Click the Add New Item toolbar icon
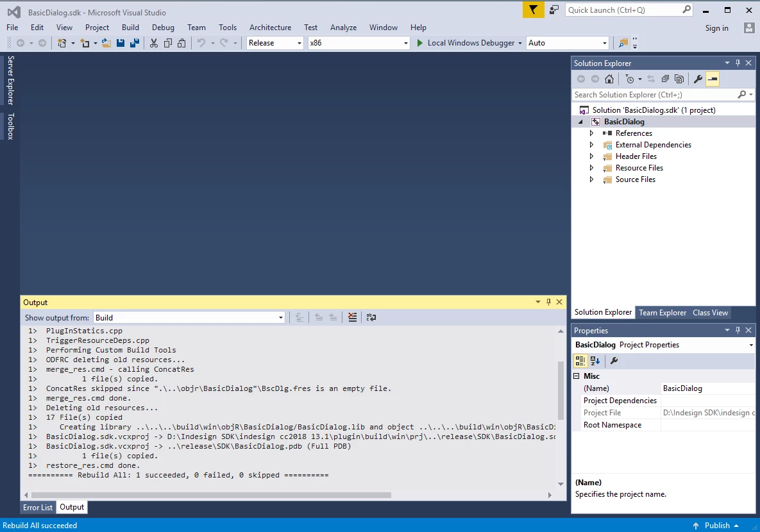The image size is (760, 532). (85, 43)
